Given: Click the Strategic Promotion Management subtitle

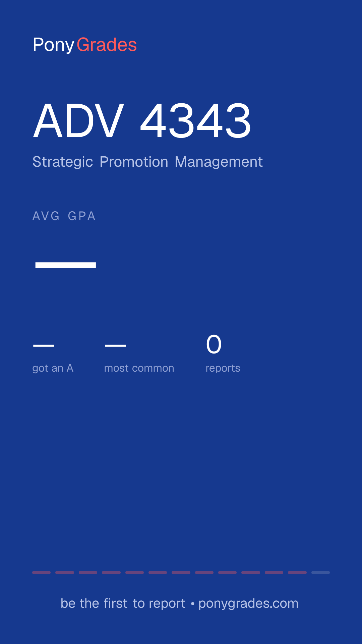Looking at the screenshot, I should point(147,162).
